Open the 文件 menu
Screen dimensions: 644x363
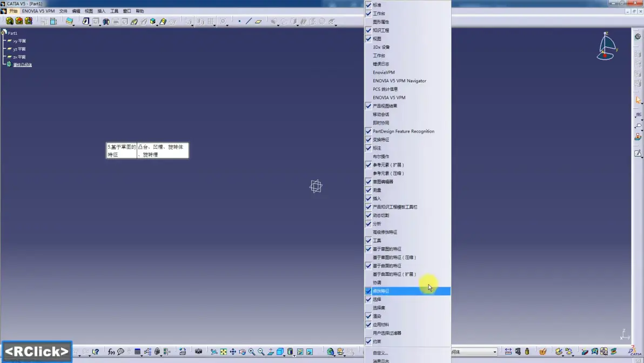click(63, 11)
